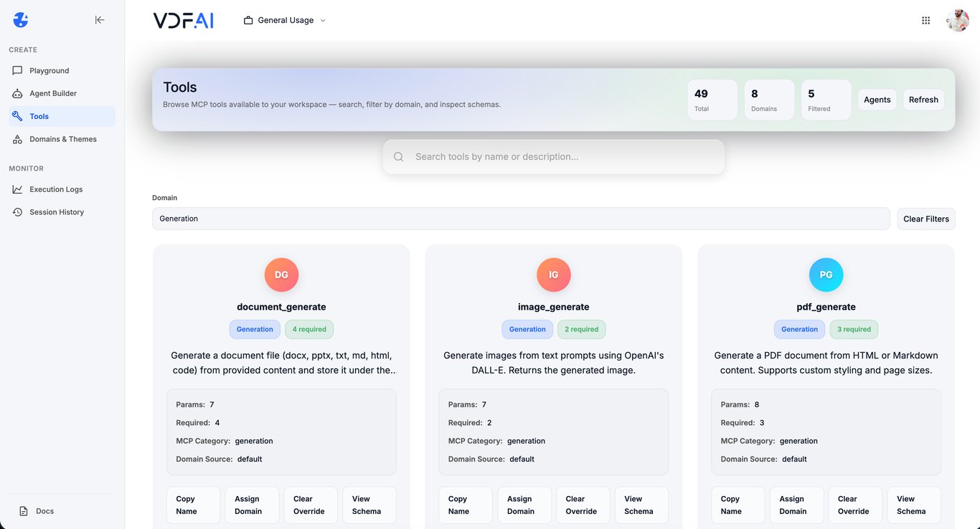Click the search tools input field
This screenshot has width=980, height=529.
point(553,156)
